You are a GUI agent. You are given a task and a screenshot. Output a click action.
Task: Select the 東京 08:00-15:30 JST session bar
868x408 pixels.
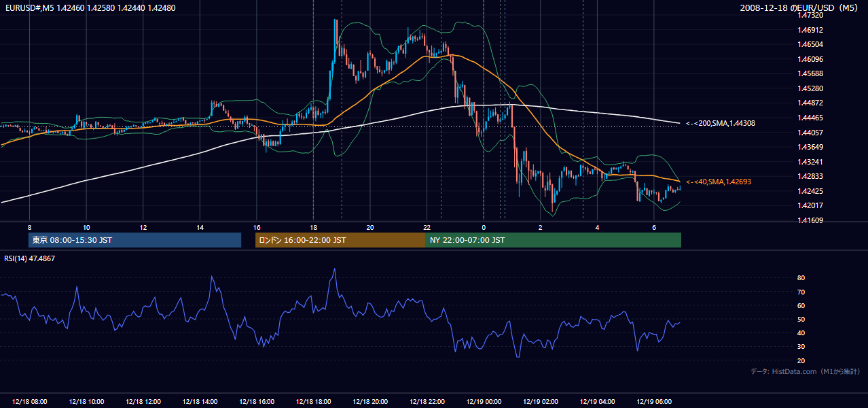(x=134, y=240)
